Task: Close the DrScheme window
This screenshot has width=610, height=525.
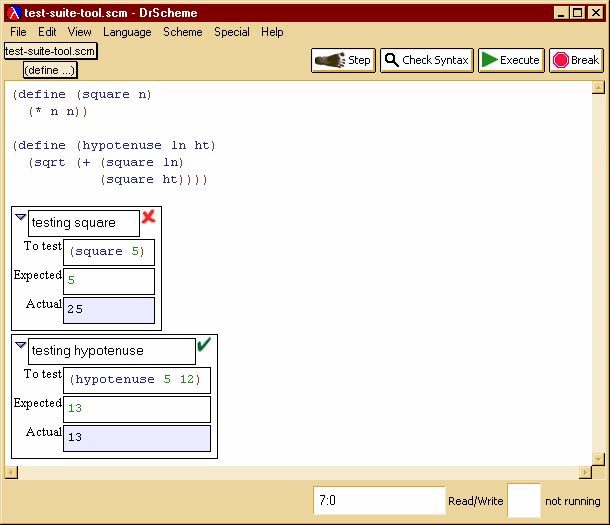Action: tap(596, 13)
